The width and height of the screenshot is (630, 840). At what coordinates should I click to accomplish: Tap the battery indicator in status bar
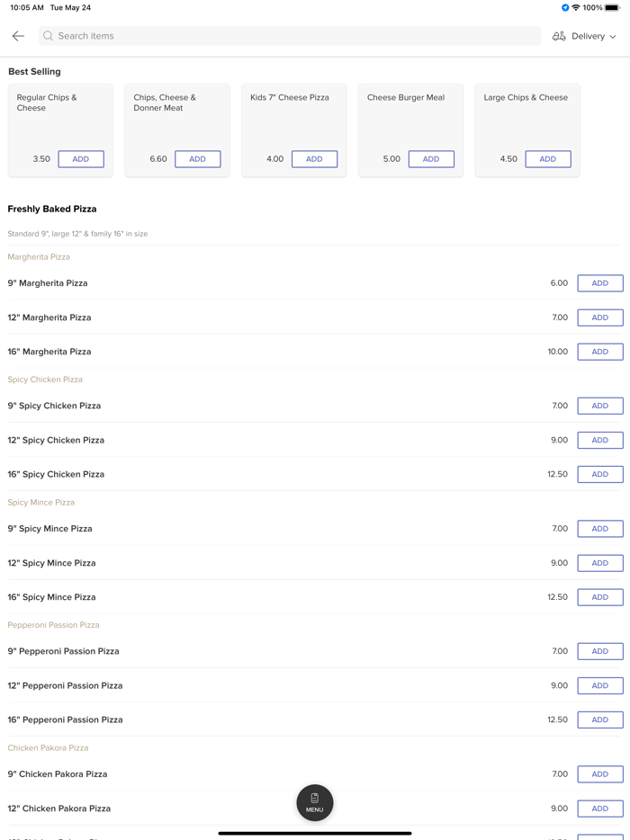(612, 8)
